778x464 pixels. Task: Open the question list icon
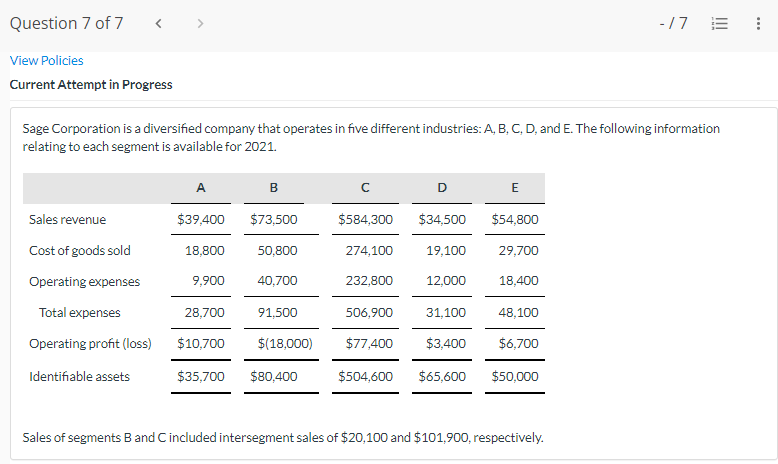(719, 23)
